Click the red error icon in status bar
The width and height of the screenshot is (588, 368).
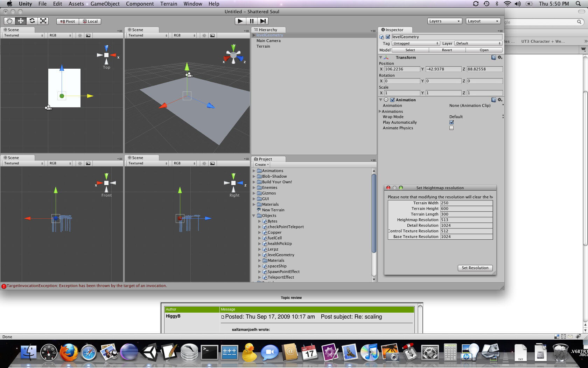4,286
